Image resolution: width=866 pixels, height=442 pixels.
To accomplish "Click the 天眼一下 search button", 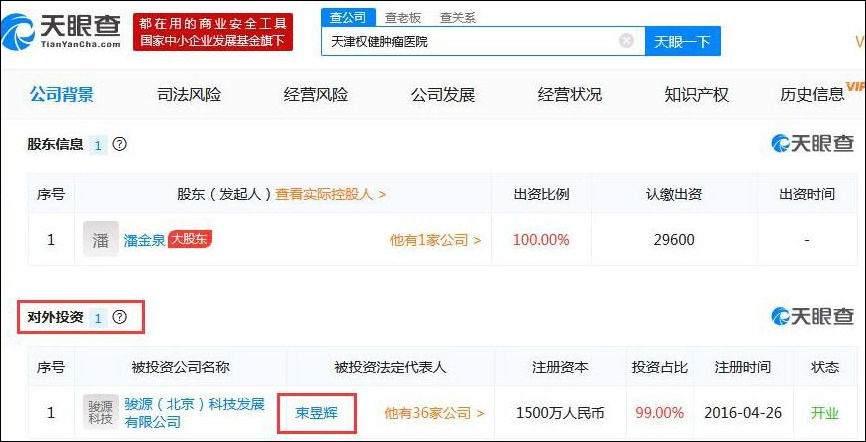I will coord(683,41).
